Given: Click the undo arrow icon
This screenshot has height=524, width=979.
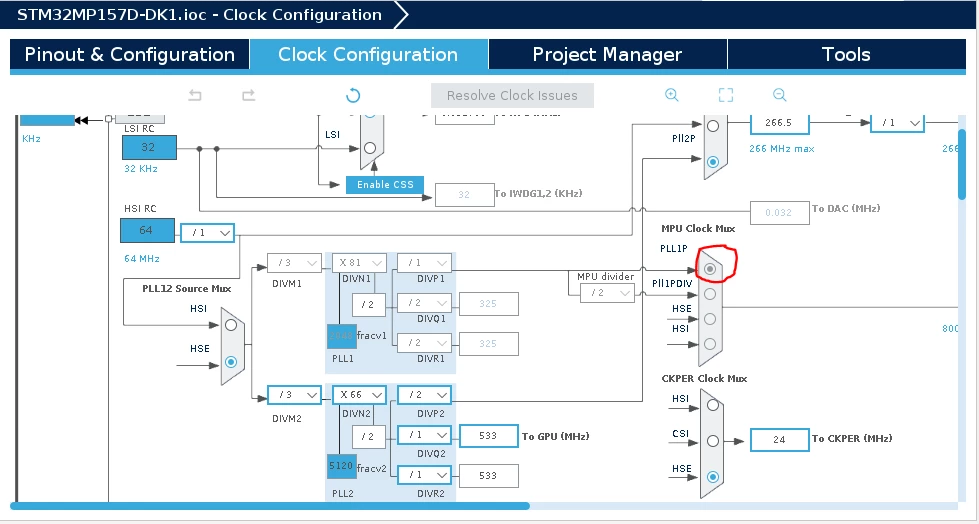Looking at the screenshot, I should [x=195, y=96].
